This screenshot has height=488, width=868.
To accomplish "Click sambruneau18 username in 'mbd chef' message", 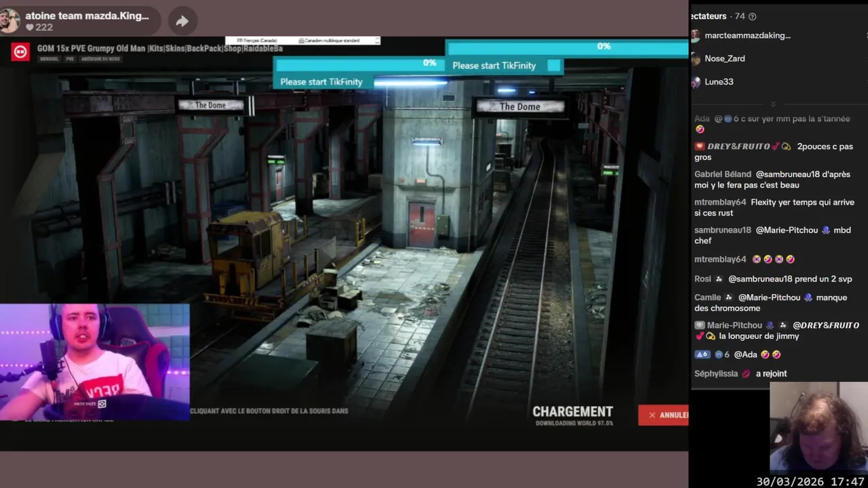I will tap(723, 230).
